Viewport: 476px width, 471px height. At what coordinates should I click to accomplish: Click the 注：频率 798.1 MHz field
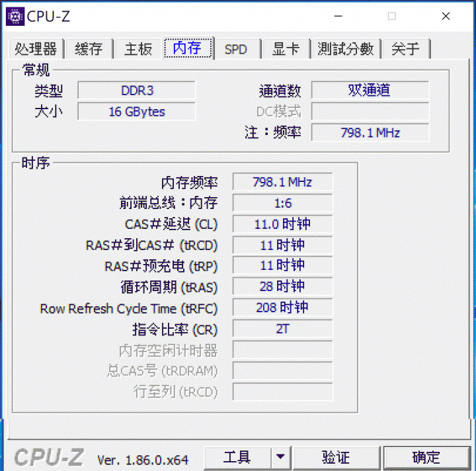tap(370, 133)
